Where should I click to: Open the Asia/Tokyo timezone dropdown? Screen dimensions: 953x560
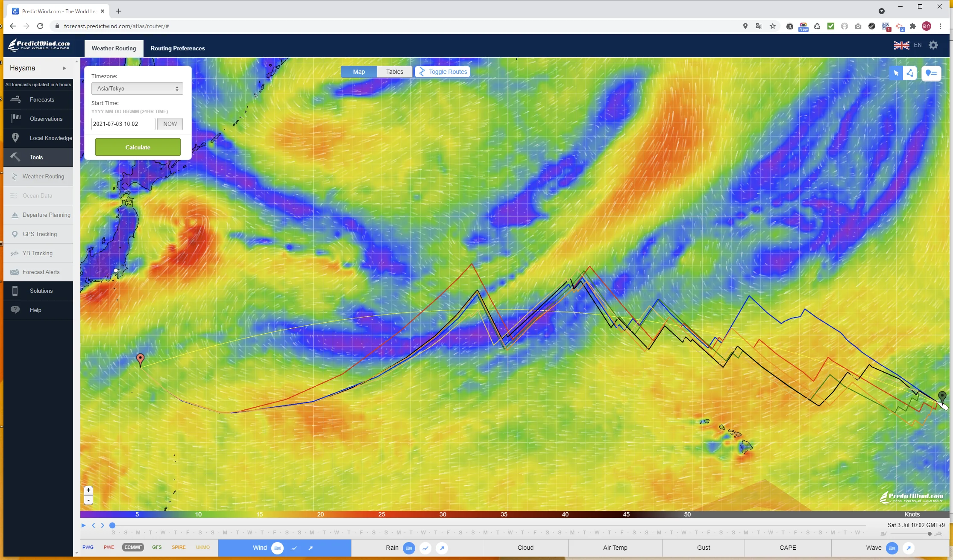(x=137, y=88)
